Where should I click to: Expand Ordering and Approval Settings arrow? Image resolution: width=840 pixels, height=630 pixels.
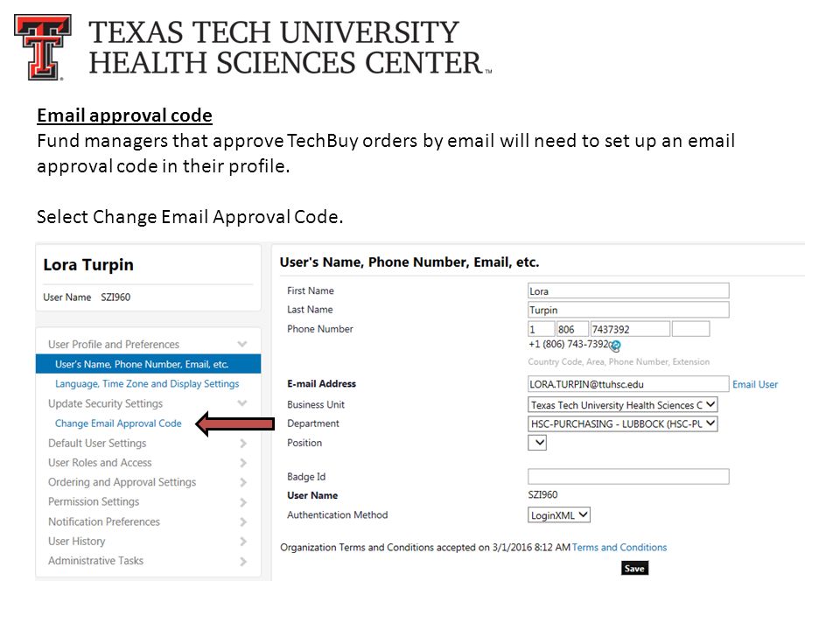click(243, 483)
